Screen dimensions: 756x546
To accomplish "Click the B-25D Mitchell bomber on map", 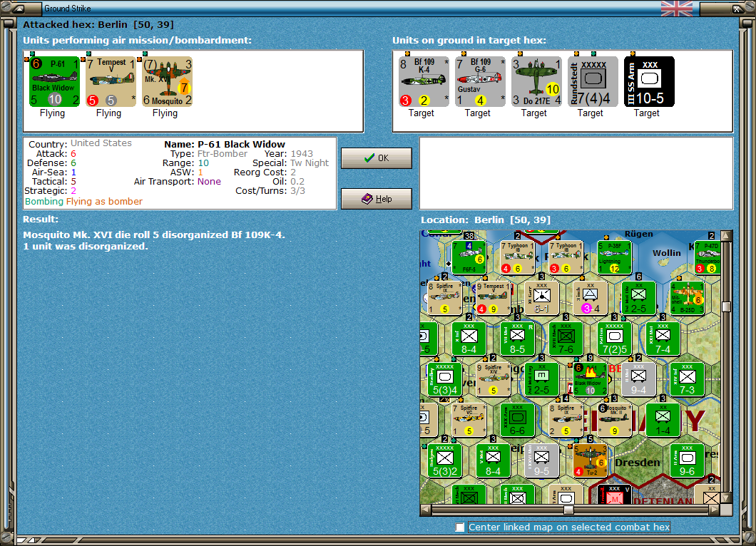I will (x=688, y=298).
